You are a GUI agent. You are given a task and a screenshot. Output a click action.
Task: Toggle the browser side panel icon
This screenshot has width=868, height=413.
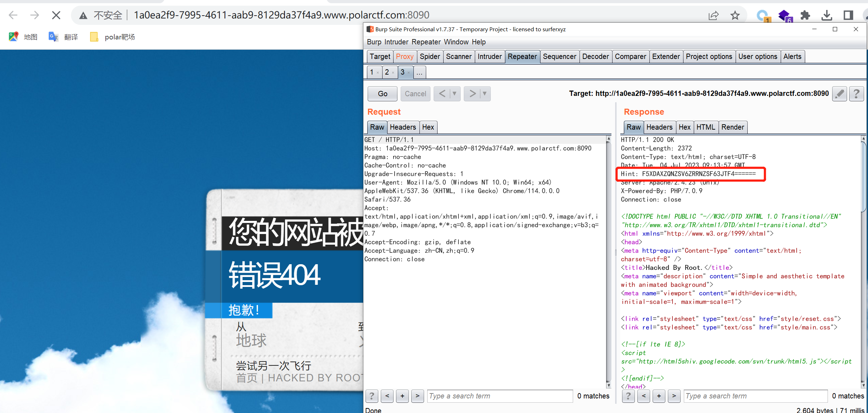tap(848, 15)
